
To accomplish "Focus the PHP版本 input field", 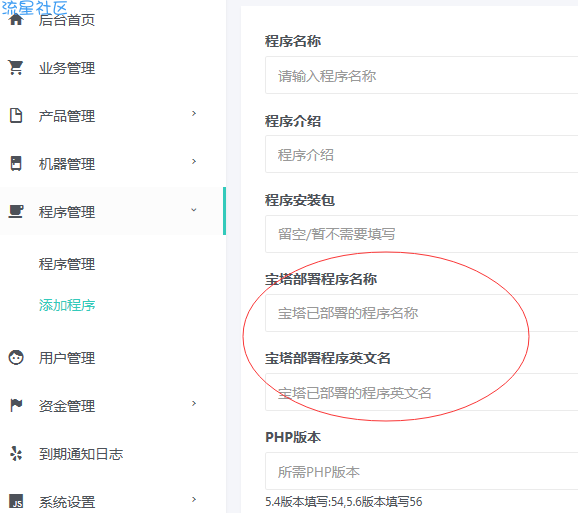I will (421, 471).
